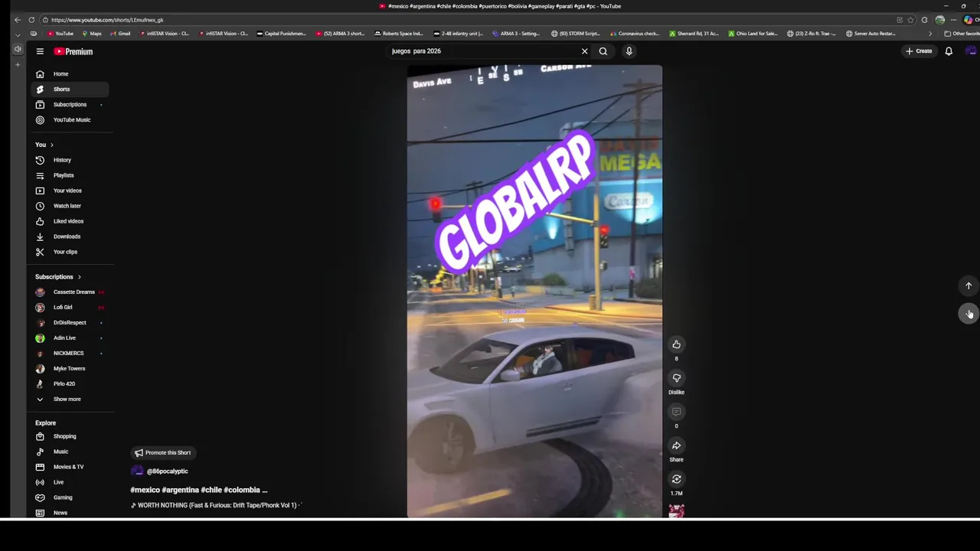
Task: Open the sound thumbnail at player corner
Action: click(676, 511)
